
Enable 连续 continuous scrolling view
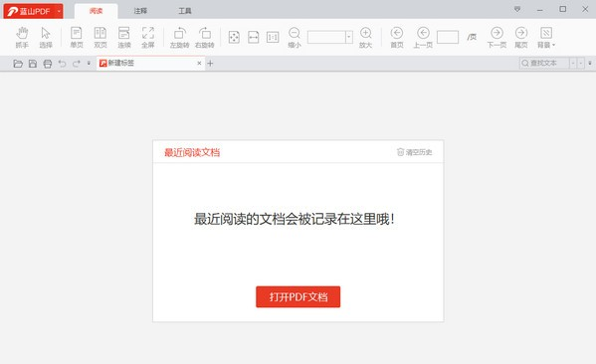124,37
